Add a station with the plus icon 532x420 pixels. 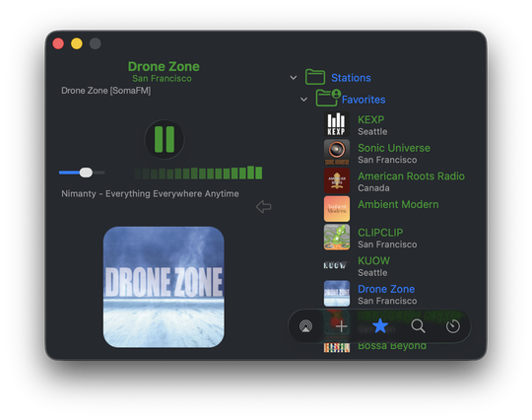coord(341,326)
